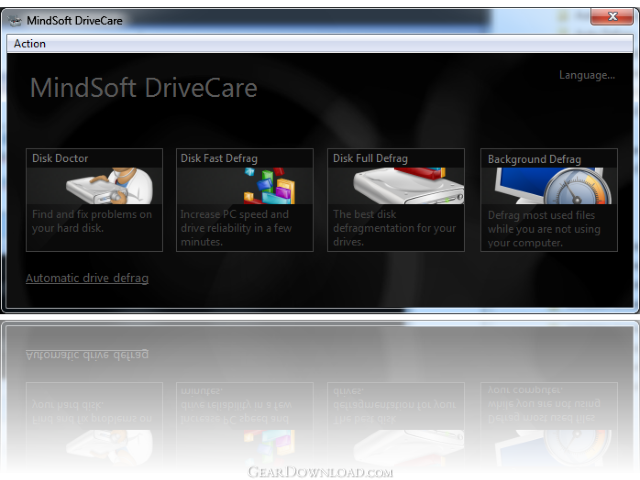640x480 pixels.
Task: Click the MindSoft DriveCare app icon in title bar
Action: point(15,20)
